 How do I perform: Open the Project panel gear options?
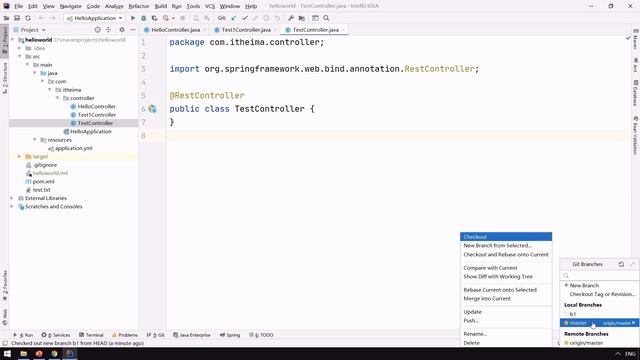pos(122,30)
